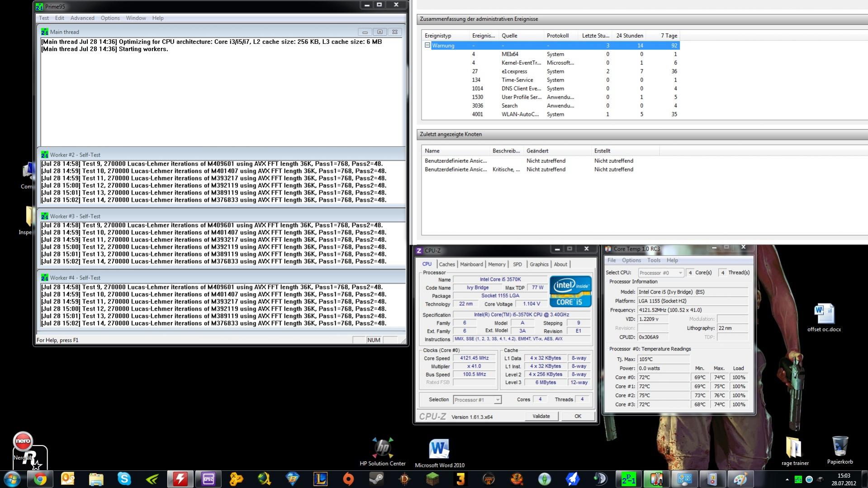Screen dimensions: 868x488
Task: Open the Options menu in Core Temp
Action: click(631, 261)
